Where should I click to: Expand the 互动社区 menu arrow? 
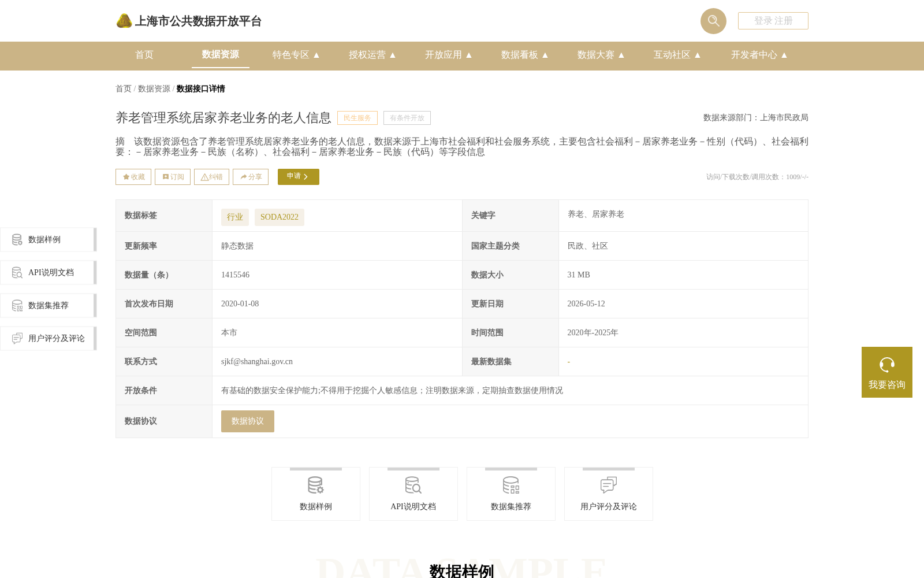(698, 55)
